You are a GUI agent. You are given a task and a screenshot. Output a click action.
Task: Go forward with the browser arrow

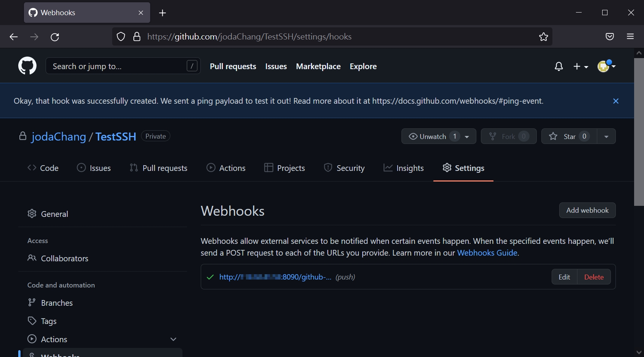click(x=34, y=37)
